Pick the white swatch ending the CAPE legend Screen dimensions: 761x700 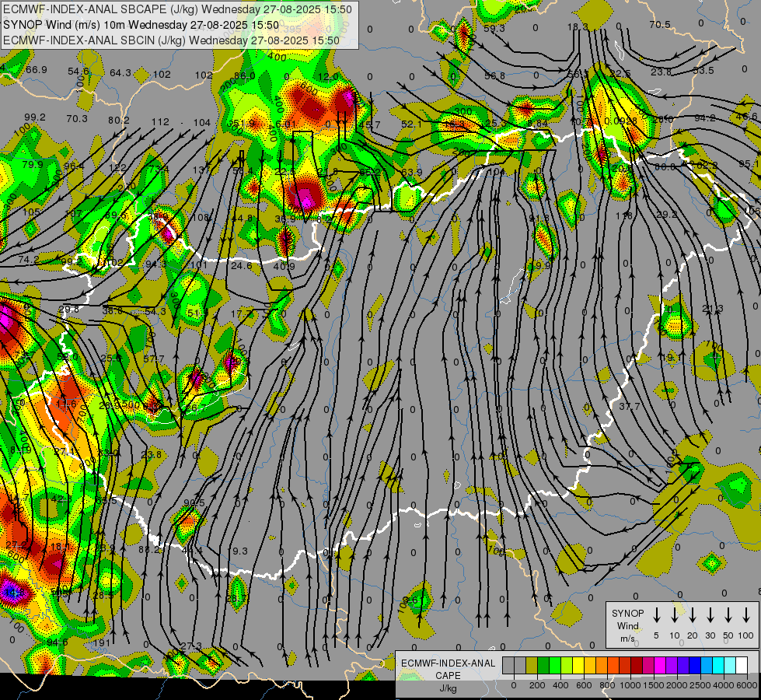(742, 666)
